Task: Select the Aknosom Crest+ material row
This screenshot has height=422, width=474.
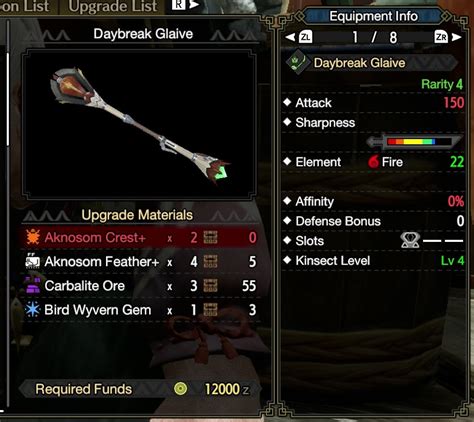Action: pyautogui.click(x=141, y=237)
